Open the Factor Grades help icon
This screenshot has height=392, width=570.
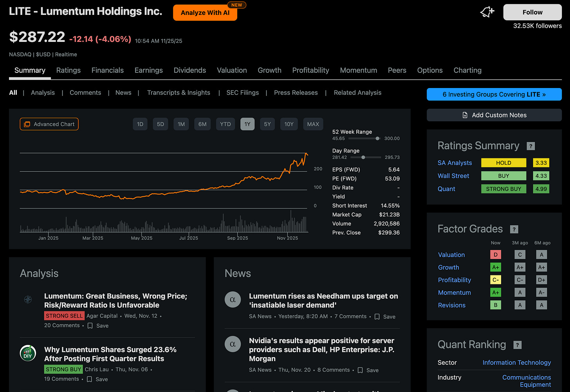pyautogui.click(x=514, y=229)
